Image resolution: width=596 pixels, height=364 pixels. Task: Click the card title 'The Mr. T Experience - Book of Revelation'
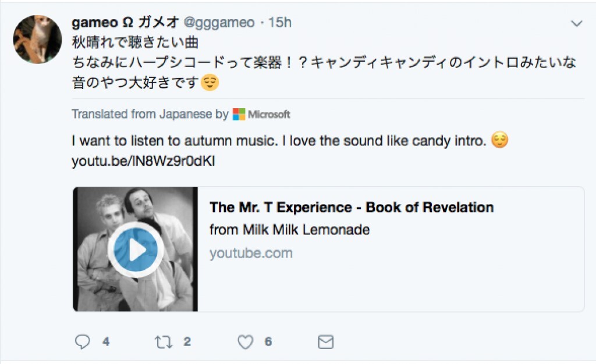coord(352,208)
